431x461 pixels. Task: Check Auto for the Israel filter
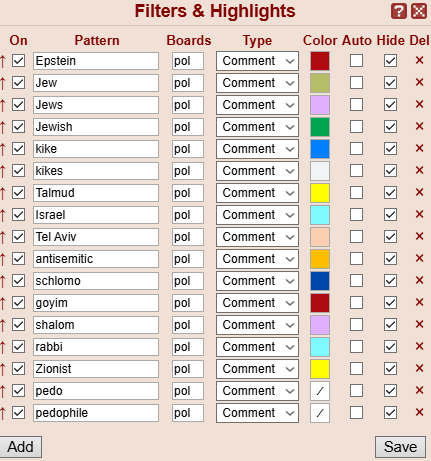point(356,215)
